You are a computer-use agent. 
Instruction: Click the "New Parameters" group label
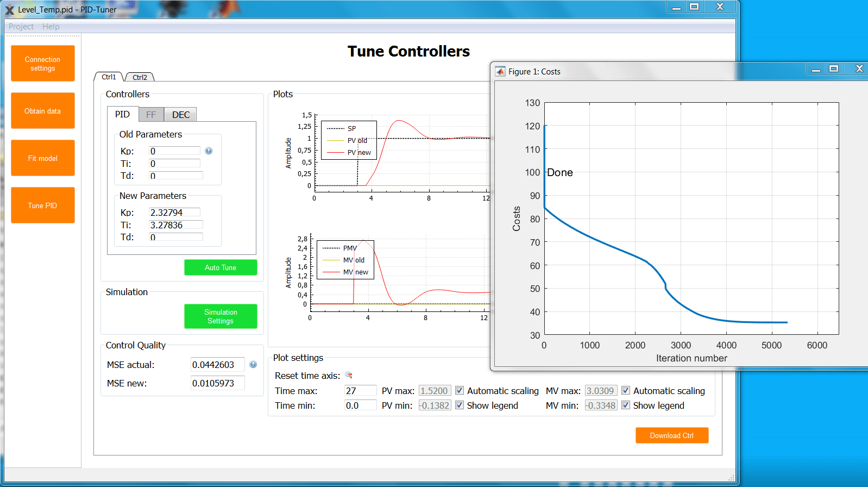click(153, 196)
